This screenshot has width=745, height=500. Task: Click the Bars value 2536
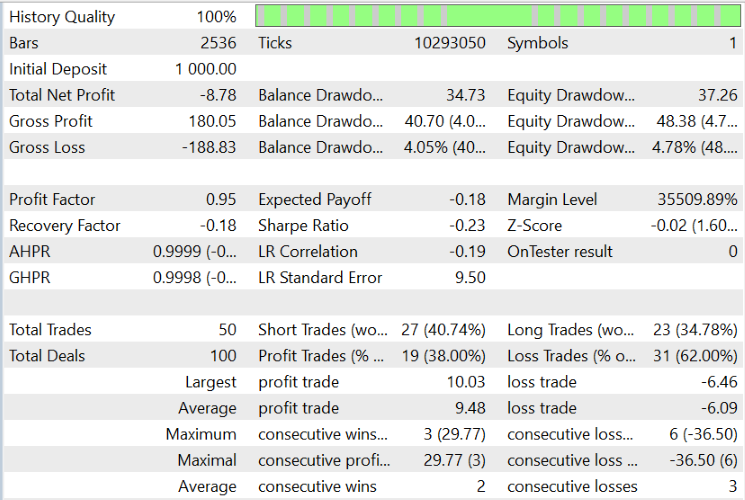218,43
